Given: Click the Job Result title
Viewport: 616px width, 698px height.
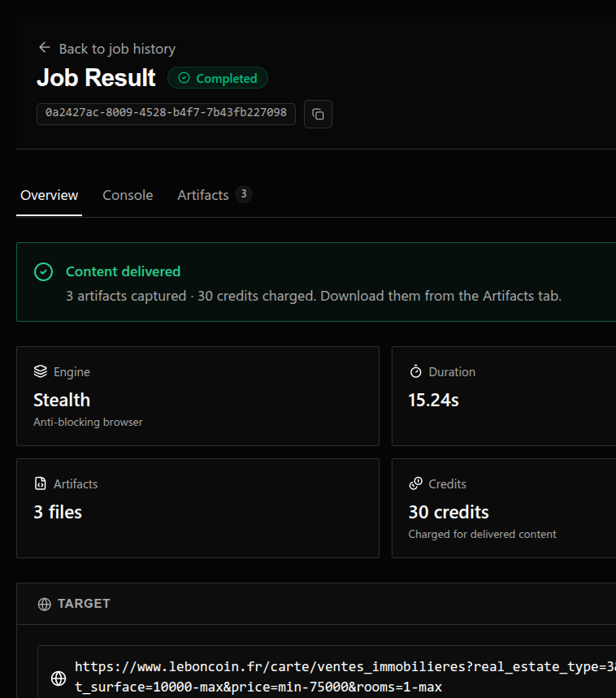Looking at the screenshot, I should coord(96,77).
